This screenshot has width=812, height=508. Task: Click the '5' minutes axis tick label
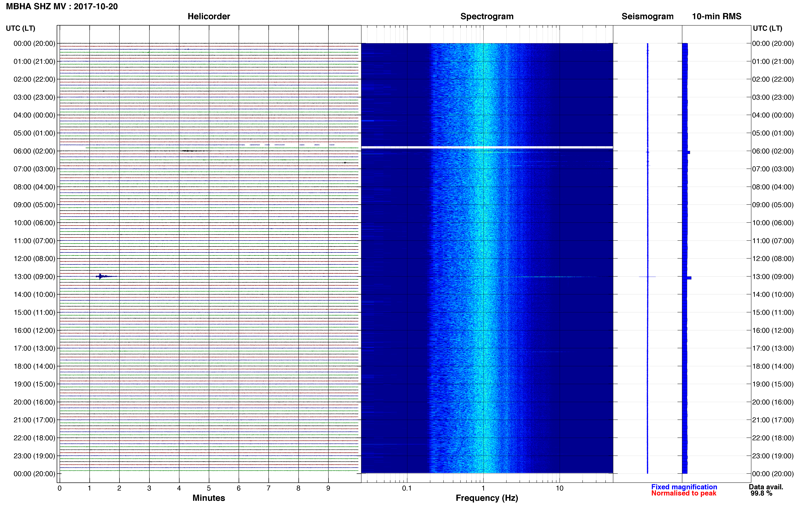(209, 488)
